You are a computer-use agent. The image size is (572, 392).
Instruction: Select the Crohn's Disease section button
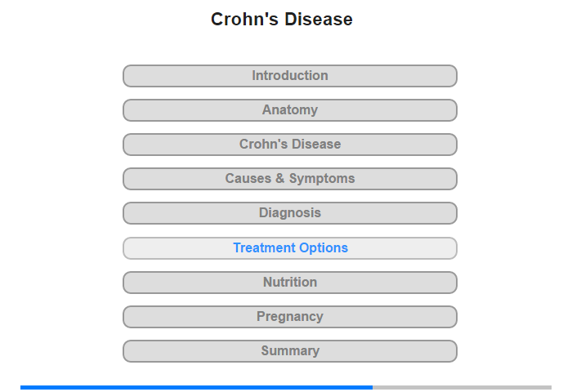point(289,145)
